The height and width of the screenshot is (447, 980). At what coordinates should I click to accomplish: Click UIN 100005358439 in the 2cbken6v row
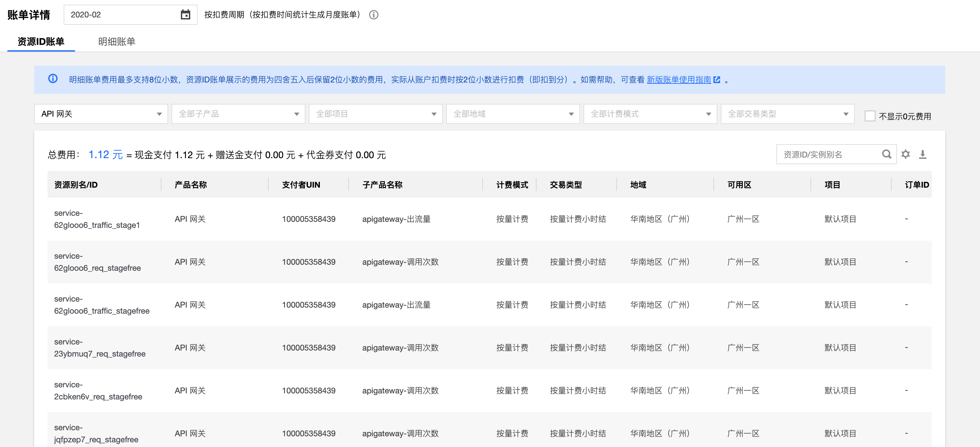tap(308, 391)
